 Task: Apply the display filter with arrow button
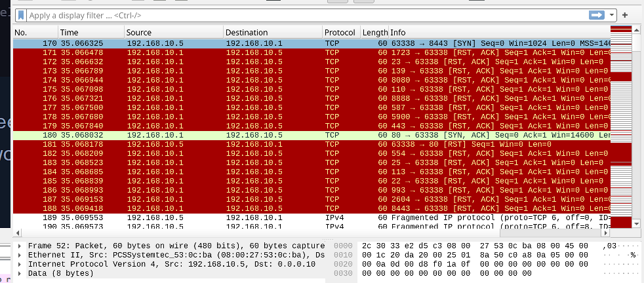click(x=596, y=16)
